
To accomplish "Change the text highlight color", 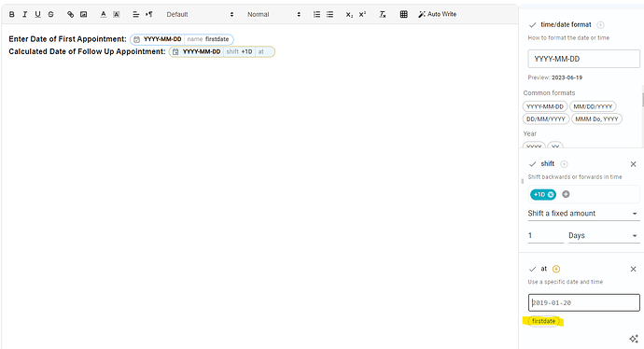I will click(x=117, y=14).
